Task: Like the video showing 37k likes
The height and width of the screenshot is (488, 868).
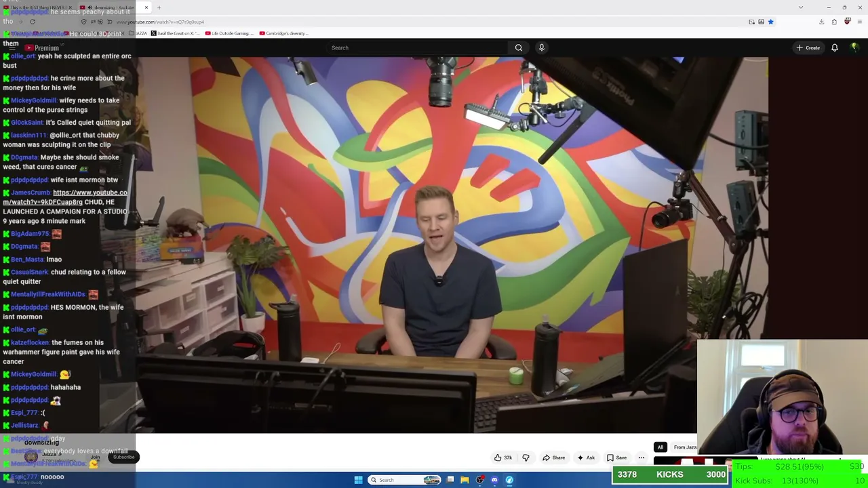Action: point(502,457)
